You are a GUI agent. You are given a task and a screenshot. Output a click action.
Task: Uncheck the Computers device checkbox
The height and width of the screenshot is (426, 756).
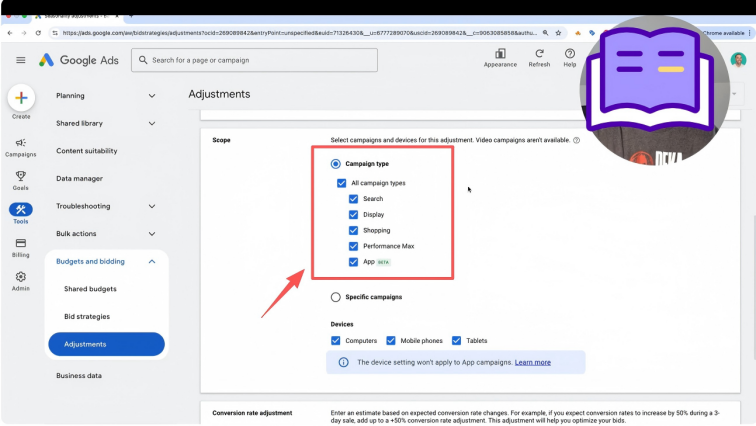coord(336,341)
